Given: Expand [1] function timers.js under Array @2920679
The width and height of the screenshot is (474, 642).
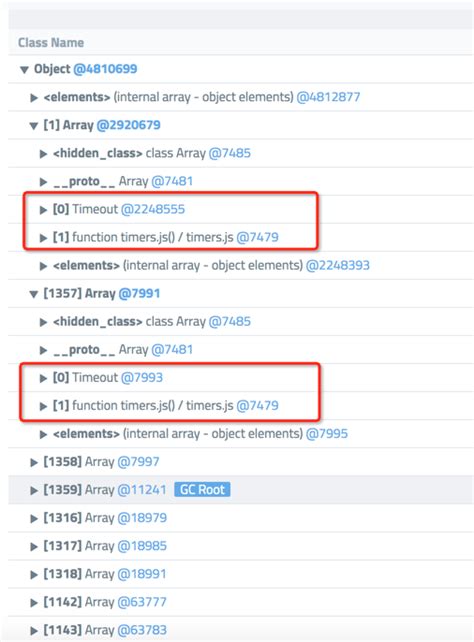Looking at the screenshot, I should point(43,238).
